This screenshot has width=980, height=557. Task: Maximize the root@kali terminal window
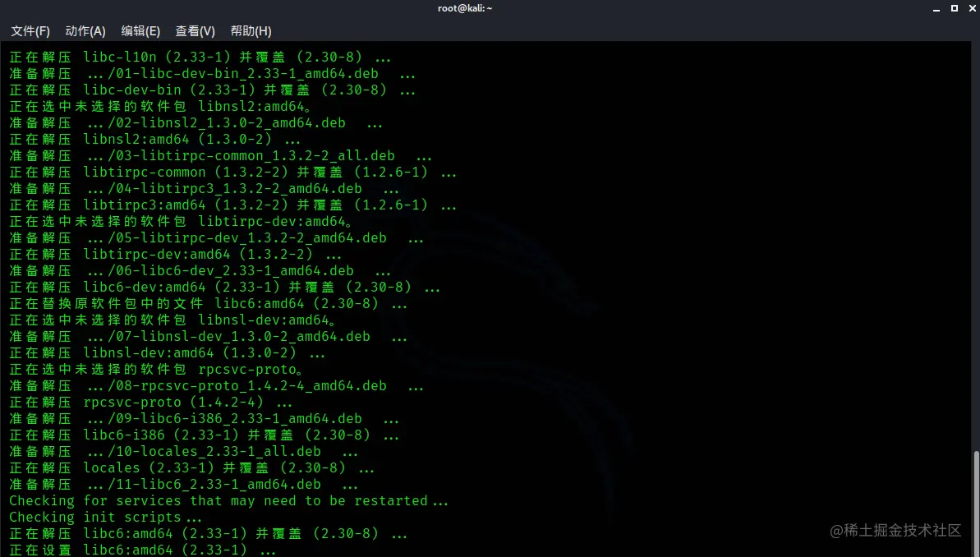[x=955, y=8]
